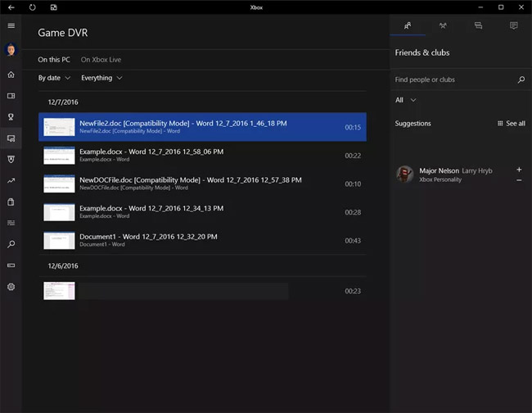Click the refresh icon in title bar

(x=32, y=7)
